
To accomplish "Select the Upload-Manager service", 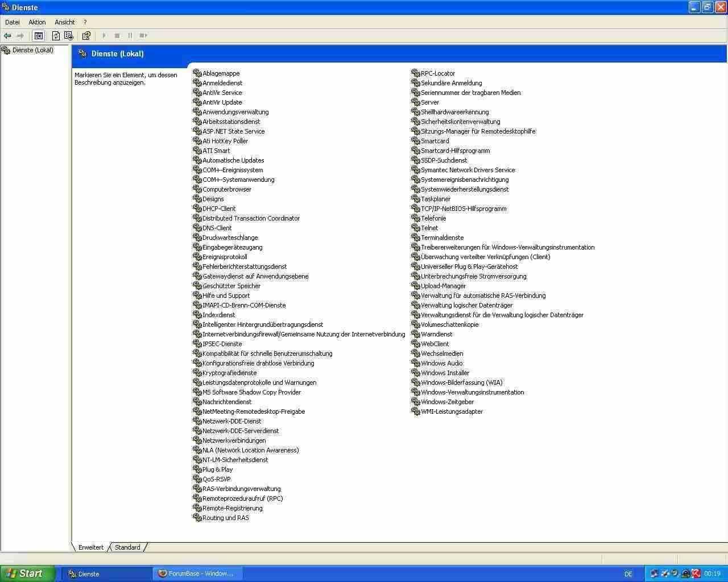I will point(444,286).
